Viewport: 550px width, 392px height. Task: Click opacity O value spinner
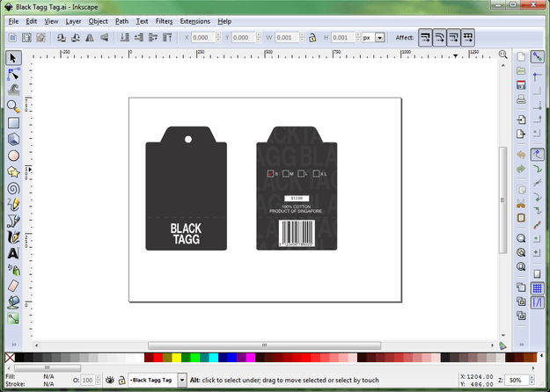(x=98, y=380)
